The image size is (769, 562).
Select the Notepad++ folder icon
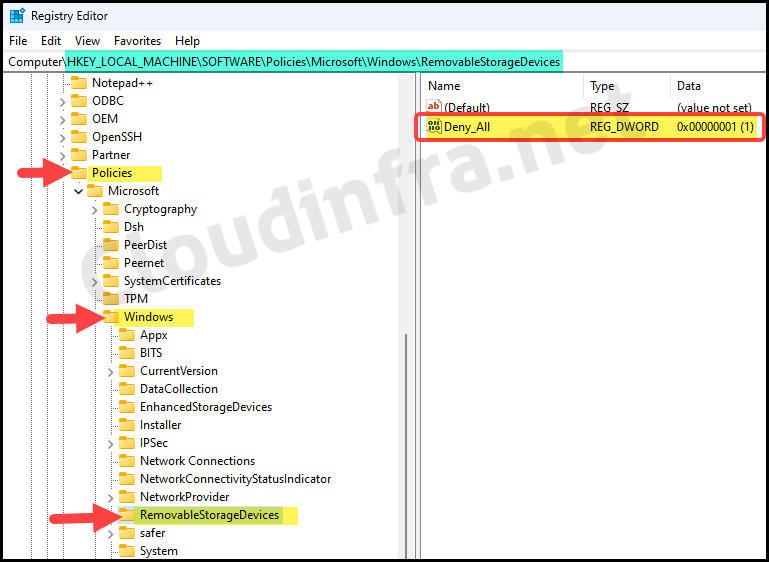(79, 83)
